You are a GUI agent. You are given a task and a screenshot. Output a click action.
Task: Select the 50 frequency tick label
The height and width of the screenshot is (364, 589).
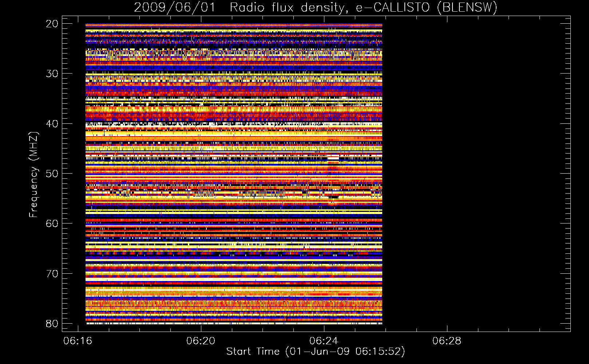(52, 174)
